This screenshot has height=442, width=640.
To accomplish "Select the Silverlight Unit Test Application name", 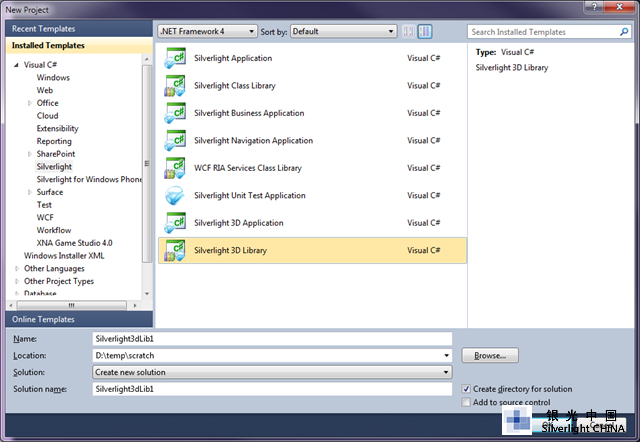I will (x=250, y=195).
